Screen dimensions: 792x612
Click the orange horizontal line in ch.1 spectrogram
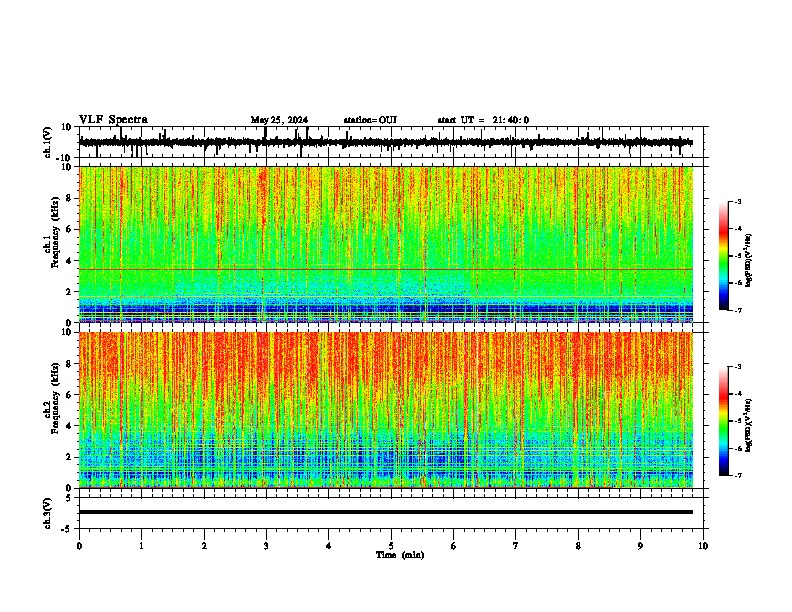point(386,269)
